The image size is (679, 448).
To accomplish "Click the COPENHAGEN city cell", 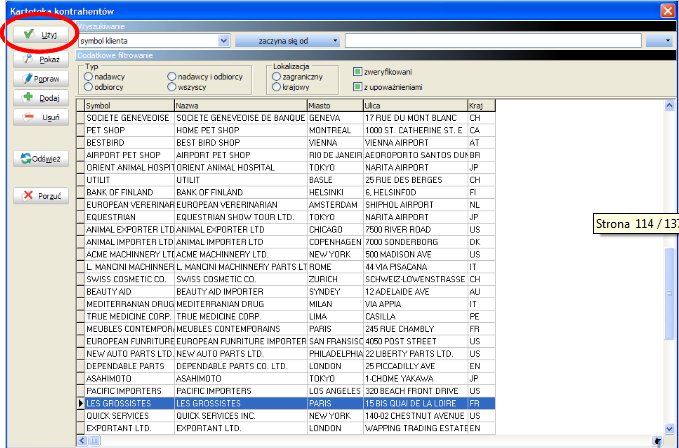I will (335, 242).
